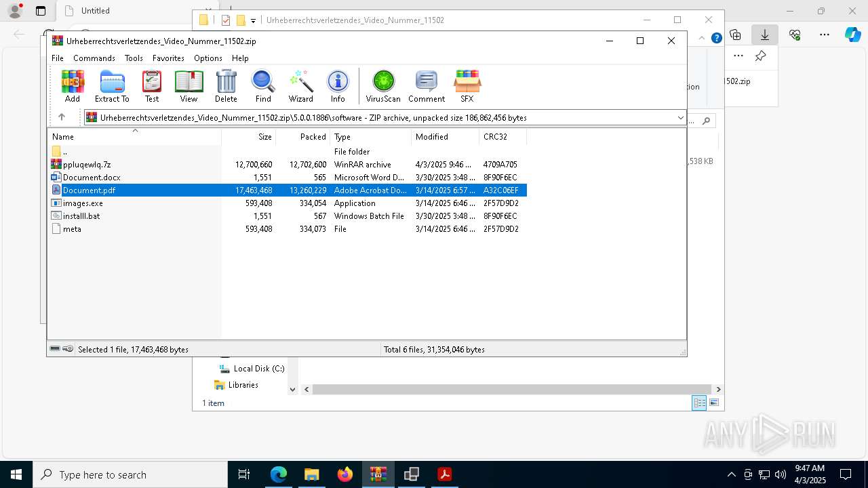Open Firefox from the taskbar
The width and height of the screenshot is (868, 488).
[345, 474]
